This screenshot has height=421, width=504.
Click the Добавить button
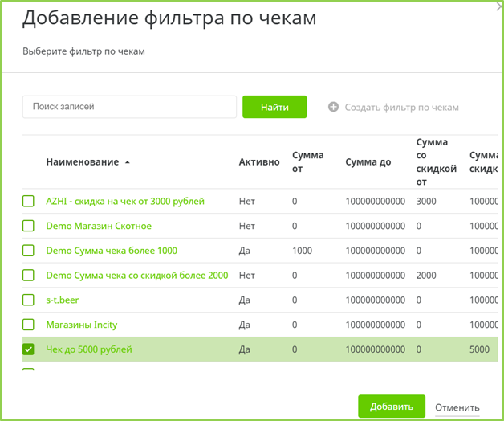pyautogui.click(x=392, y=407)
